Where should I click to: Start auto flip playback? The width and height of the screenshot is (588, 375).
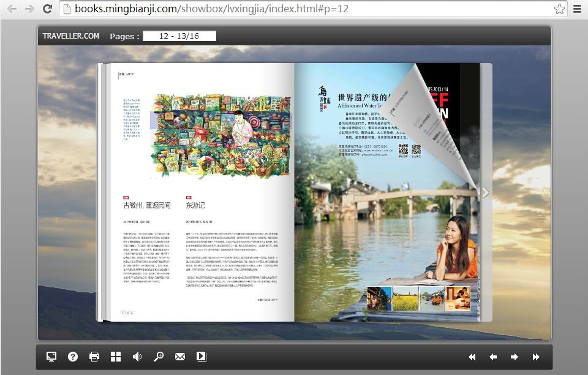(201, 357)
